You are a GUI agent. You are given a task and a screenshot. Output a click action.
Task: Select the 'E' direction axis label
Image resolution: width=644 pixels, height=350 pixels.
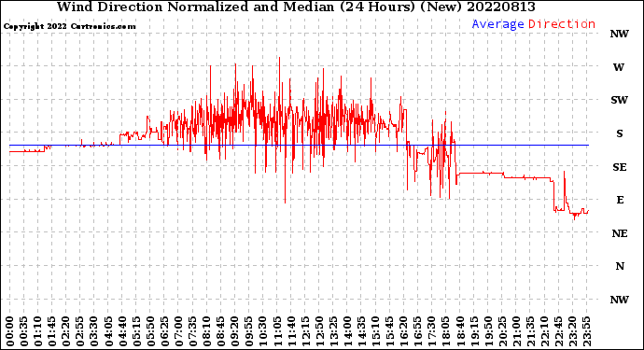pos(620,200)
